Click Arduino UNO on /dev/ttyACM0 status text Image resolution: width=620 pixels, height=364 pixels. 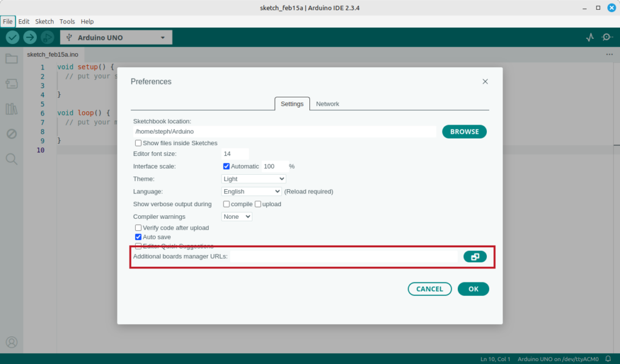[x=558, y=359]
